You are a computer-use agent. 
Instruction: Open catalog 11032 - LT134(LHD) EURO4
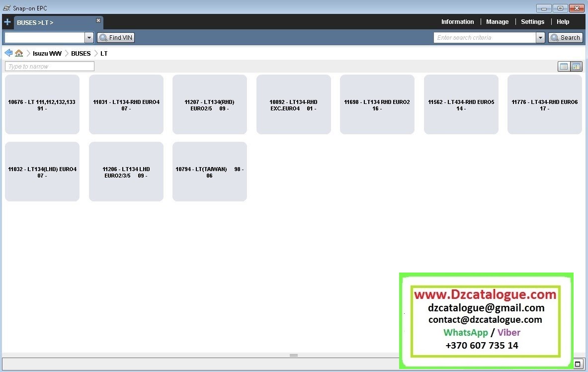point(42,172)
